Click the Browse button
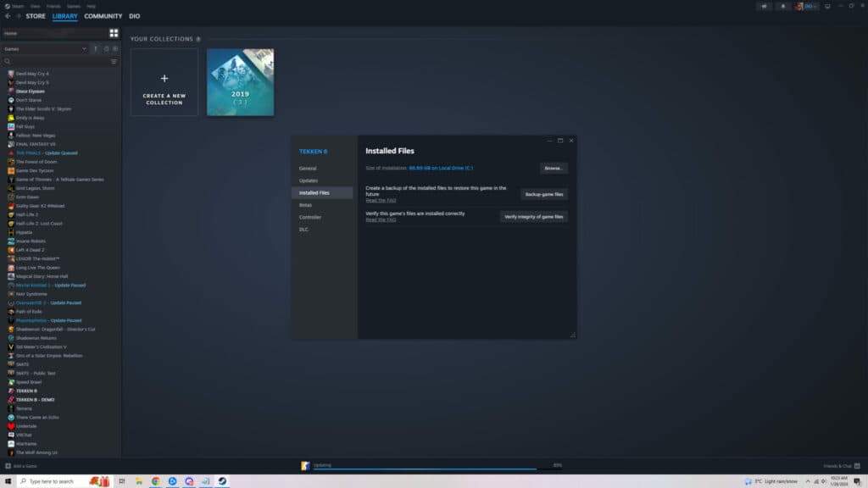The image size is (868, 488). coord(554,169)
